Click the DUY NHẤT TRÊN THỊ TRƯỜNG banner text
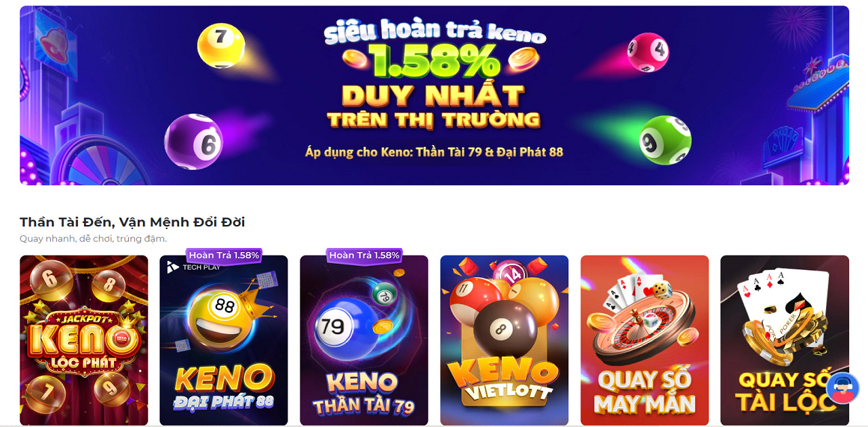Screen dimensions: 868x427 [434, 107]
